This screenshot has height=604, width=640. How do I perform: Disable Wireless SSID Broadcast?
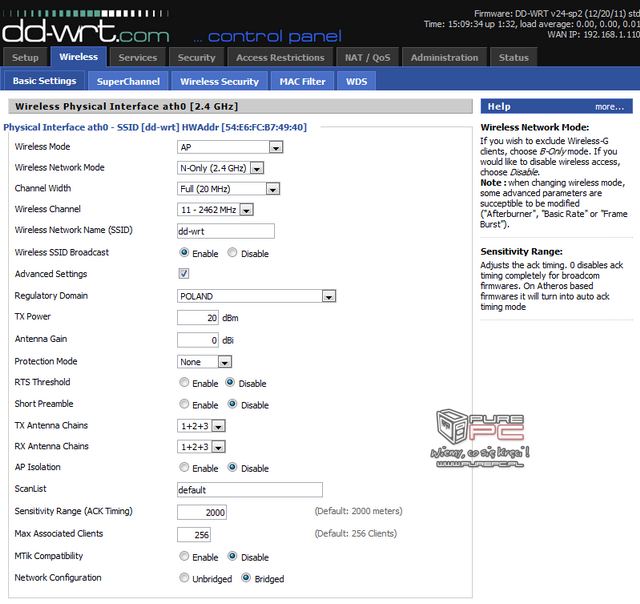[232, 253]
